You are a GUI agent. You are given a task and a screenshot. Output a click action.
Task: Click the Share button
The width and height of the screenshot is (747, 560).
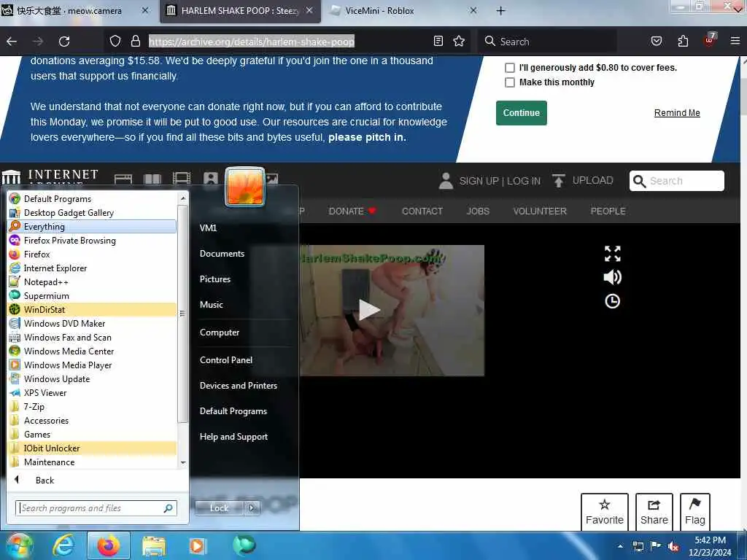pos(654,512)
